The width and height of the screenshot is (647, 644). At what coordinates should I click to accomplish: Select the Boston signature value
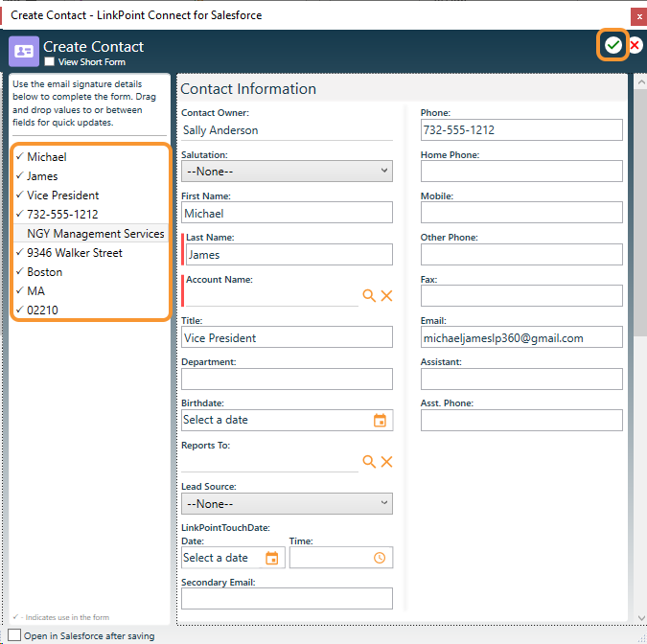pyautogui.click(x=44, y=272)
